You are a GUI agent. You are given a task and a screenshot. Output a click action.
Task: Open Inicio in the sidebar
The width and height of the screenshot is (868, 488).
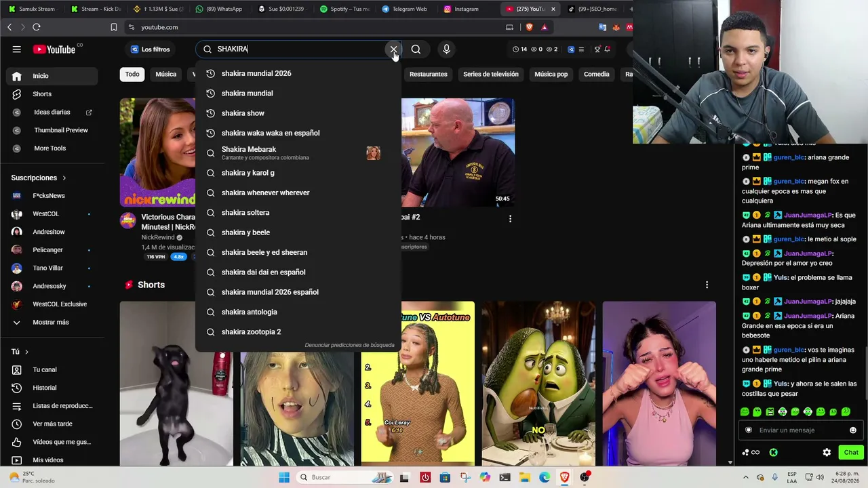pos(52,76)
